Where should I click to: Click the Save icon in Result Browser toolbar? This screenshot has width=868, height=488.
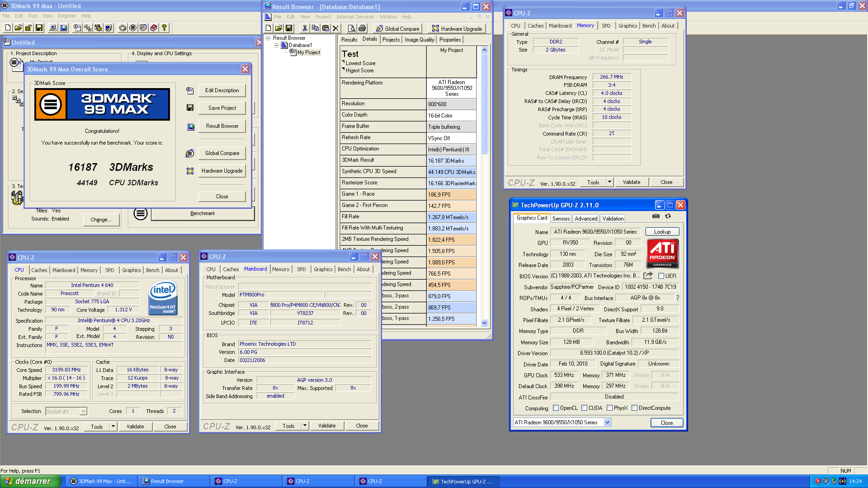(289, 28)
